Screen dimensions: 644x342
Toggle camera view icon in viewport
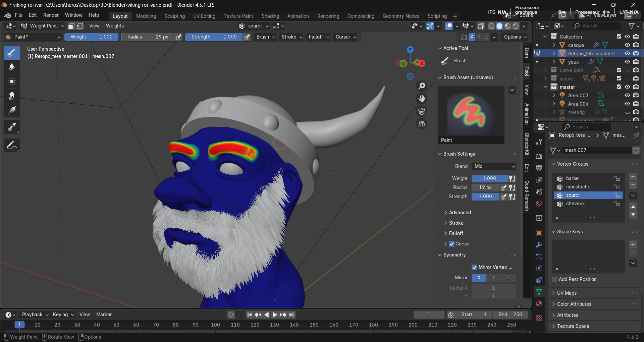422,111
